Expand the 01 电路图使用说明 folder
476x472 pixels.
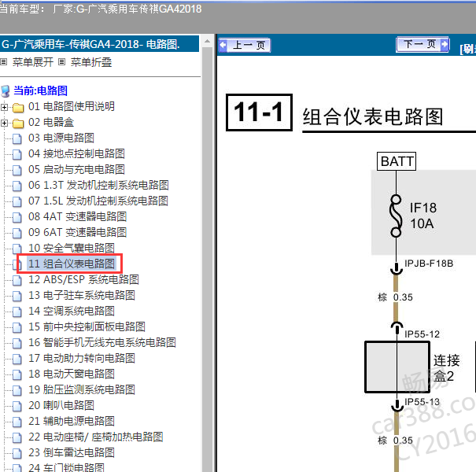click(x=4, y=107)
